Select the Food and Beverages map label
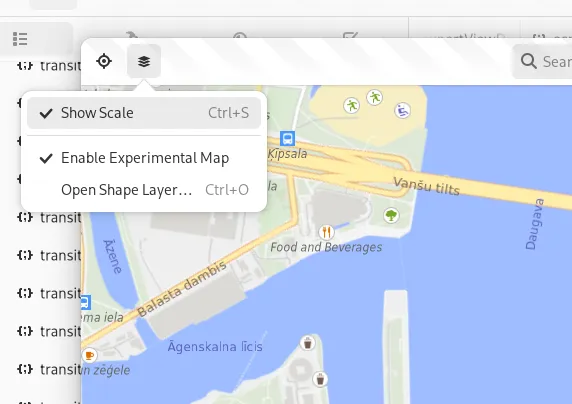 pyautogui.click(x=326, y=247)
